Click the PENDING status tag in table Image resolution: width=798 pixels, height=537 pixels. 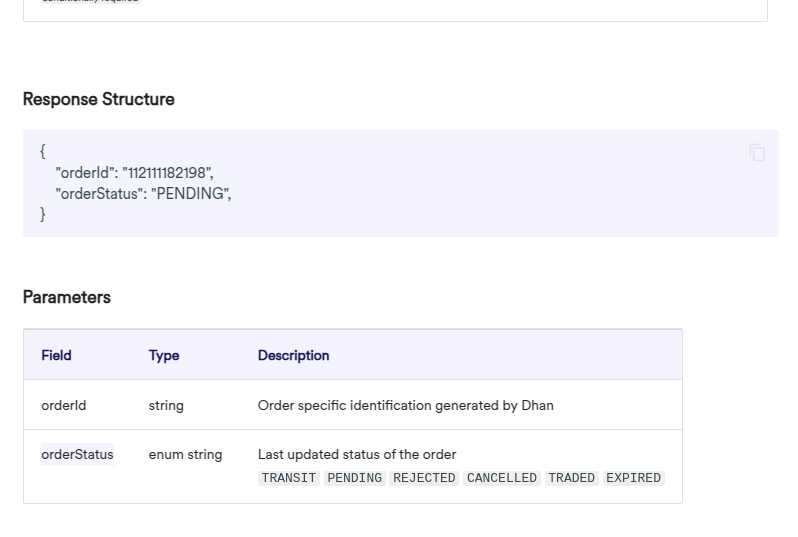tap(355, 478)
